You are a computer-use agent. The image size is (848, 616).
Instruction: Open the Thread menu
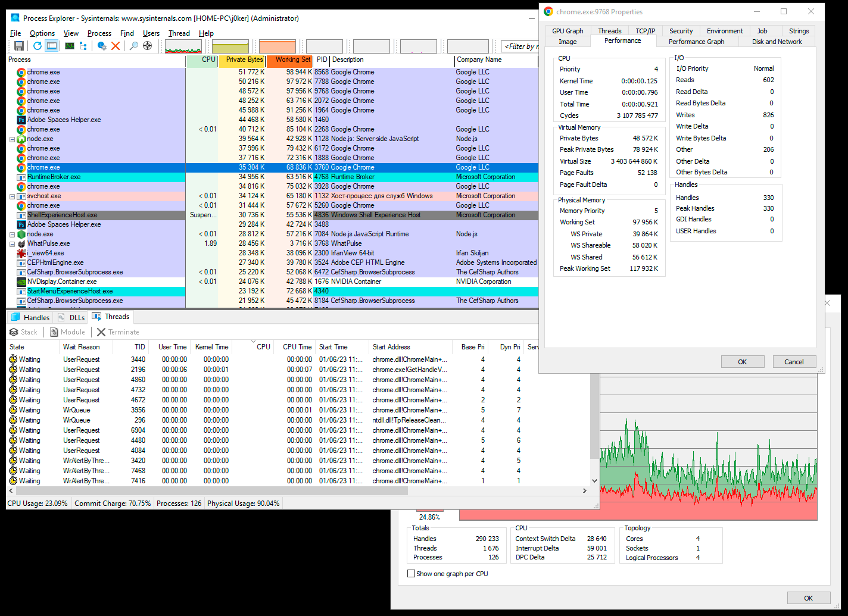coord(179,33)
